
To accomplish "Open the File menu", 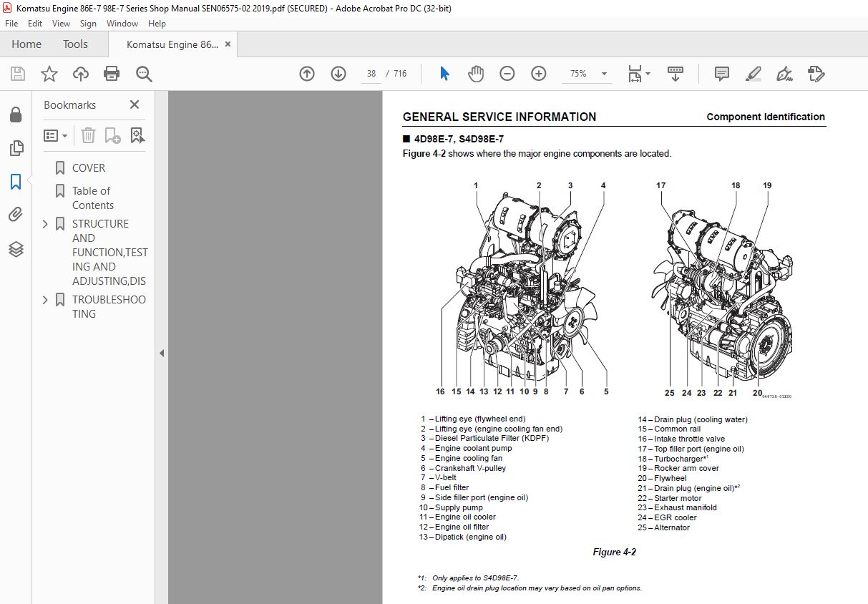I will point(12,24).
